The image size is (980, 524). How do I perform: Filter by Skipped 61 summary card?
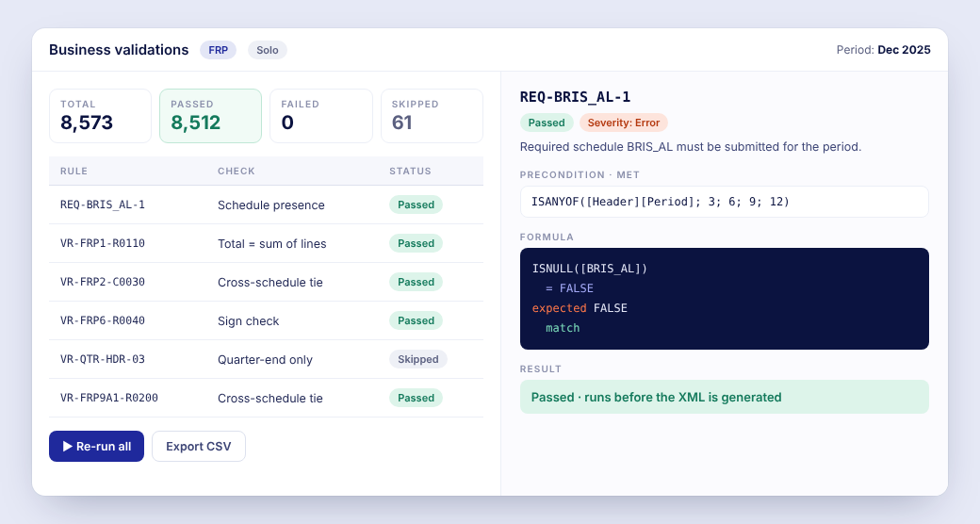tap(432, 116)
